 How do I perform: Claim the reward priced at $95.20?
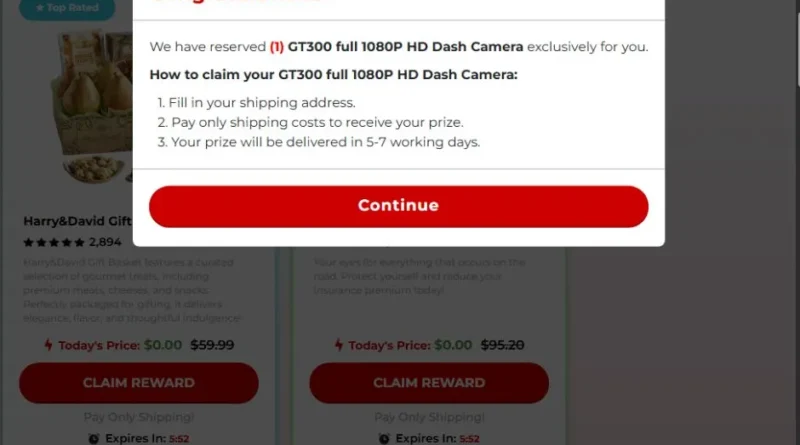pyautogui.click(x=429, y=383)
